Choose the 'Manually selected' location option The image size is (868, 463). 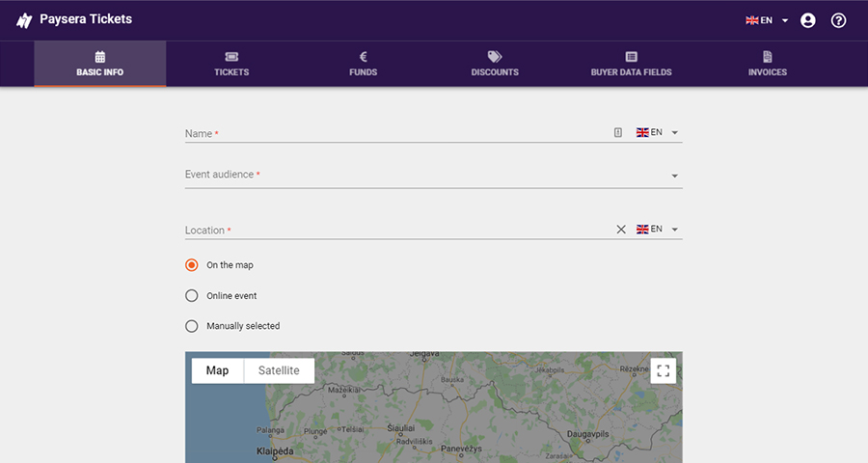(192, 326)
